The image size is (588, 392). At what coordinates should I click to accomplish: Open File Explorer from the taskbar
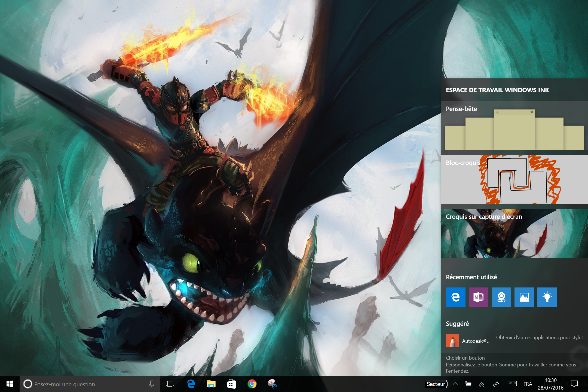[211, 384]
